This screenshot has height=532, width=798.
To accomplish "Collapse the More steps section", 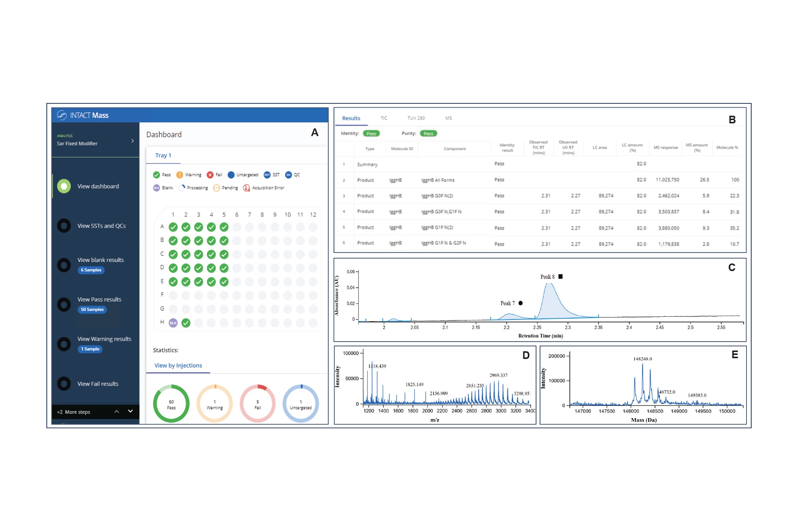I will coord(116,411).
